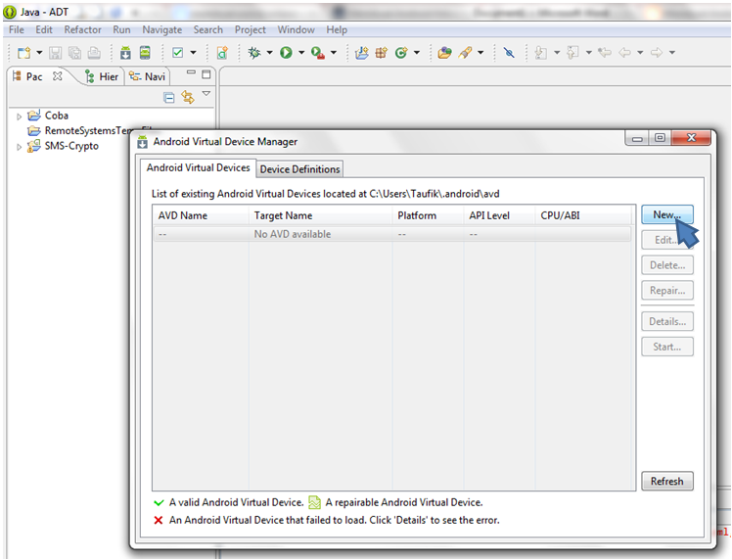Click the Save toolbar icon
The image size is (732, 560).
[55, 53]
